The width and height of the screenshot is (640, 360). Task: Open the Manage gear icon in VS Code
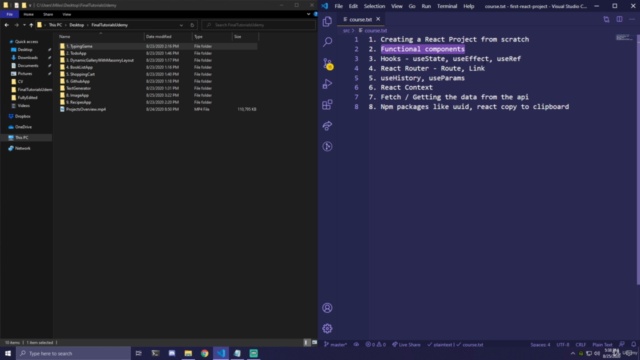(327, 329)
